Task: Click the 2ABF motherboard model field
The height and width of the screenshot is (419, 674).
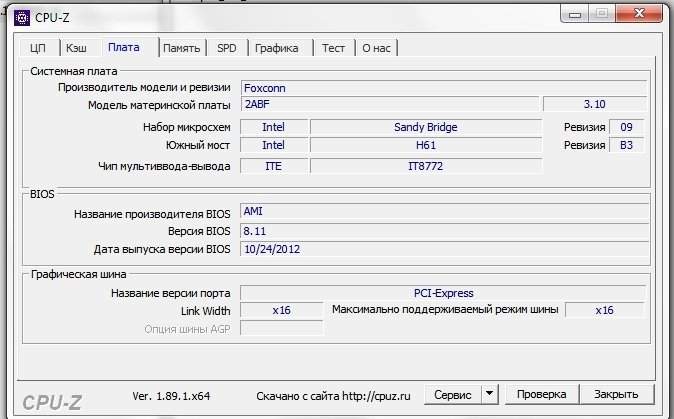Action: pyautogui.click(x=390, y=104)
